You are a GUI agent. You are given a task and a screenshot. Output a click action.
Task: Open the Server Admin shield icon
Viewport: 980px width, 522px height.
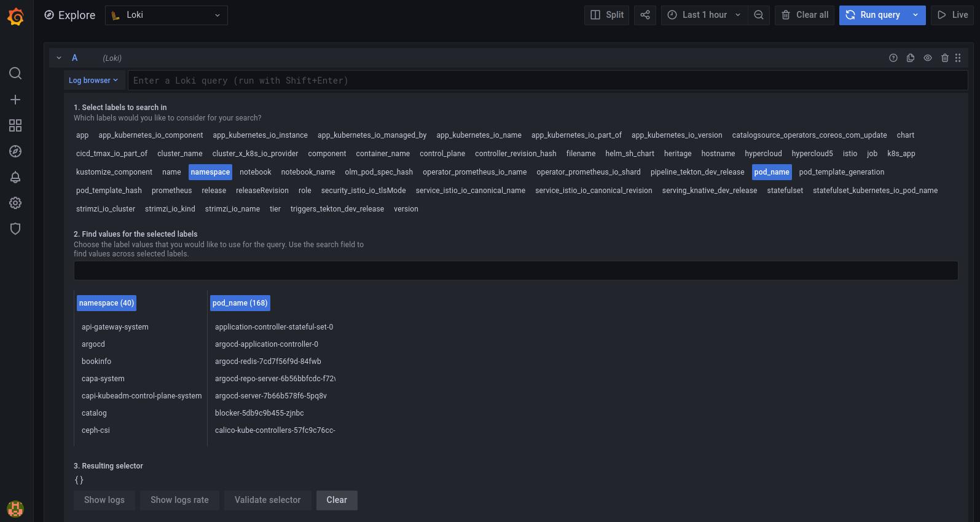15,229
